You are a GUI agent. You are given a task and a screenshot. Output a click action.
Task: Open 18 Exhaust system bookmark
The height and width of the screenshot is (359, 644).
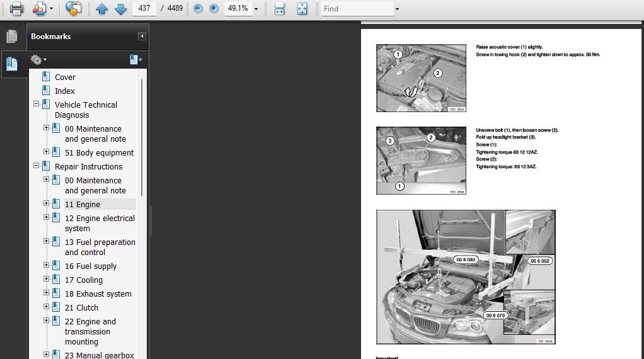(98, 293)
